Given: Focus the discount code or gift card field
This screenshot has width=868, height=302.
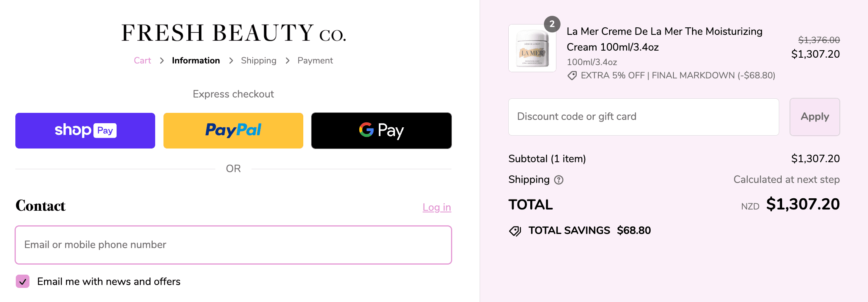Looking at the screenshot, I should click(x=643, y=117).
